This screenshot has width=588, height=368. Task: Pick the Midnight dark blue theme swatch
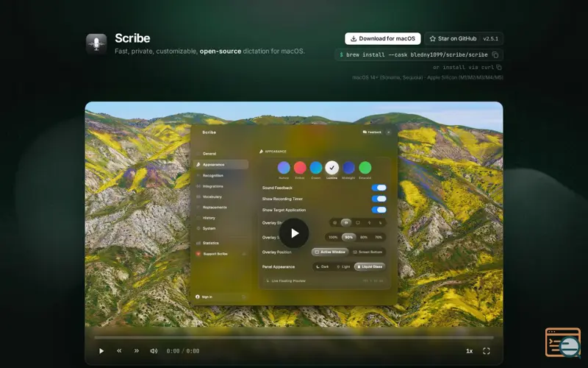(x=348, y=168)
